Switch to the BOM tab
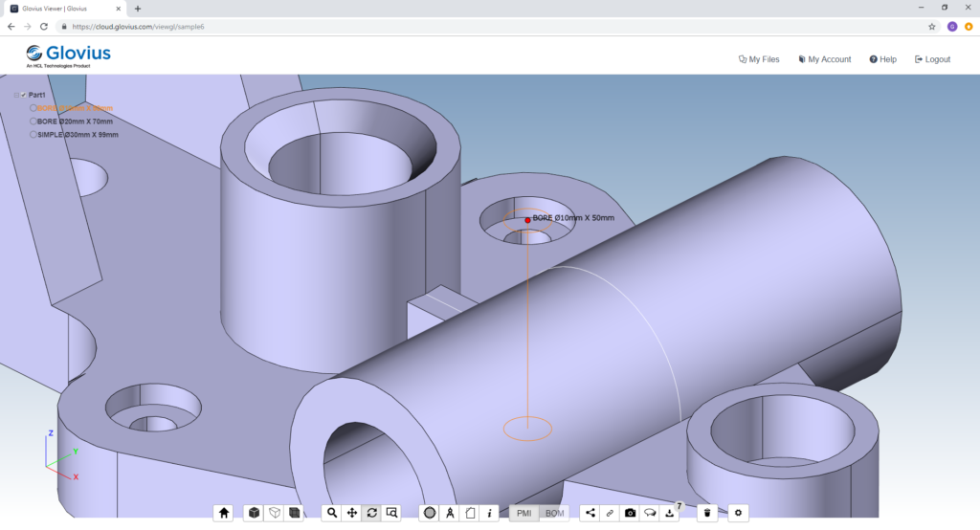 pyautogui.click(x=554, y=513)
